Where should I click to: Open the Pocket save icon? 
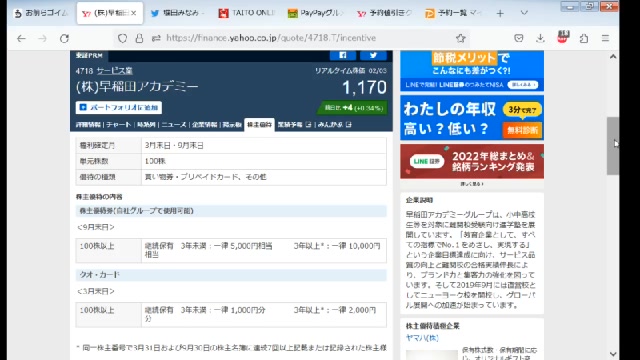[519, 38]
